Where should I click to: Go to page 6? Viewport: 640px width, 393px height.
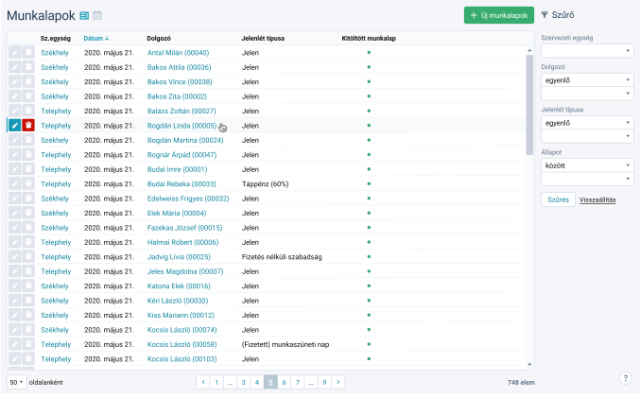[x=284, y=382]
